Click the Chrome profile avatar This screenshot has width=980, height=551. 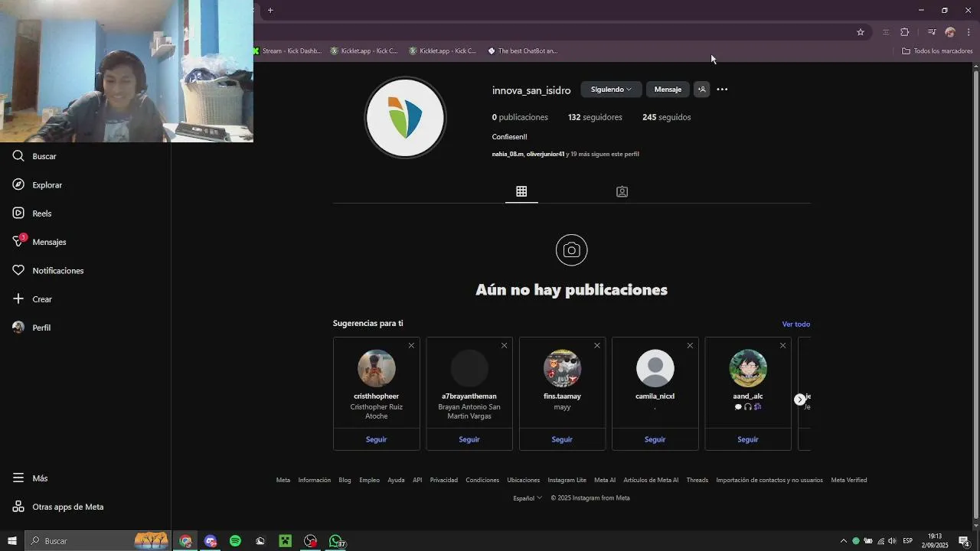pos(950,32)
